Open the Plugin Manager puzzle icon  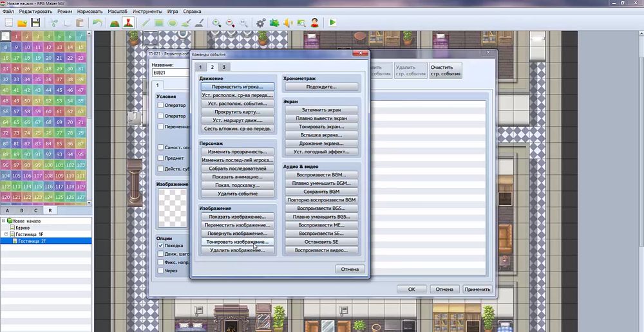(274, 23)
